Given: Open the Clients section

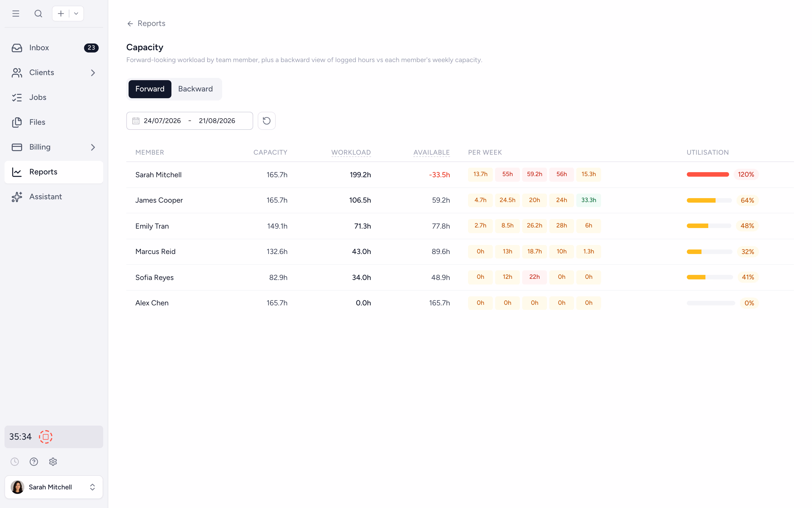Looking at the screenshot, I should coord(54,73).
